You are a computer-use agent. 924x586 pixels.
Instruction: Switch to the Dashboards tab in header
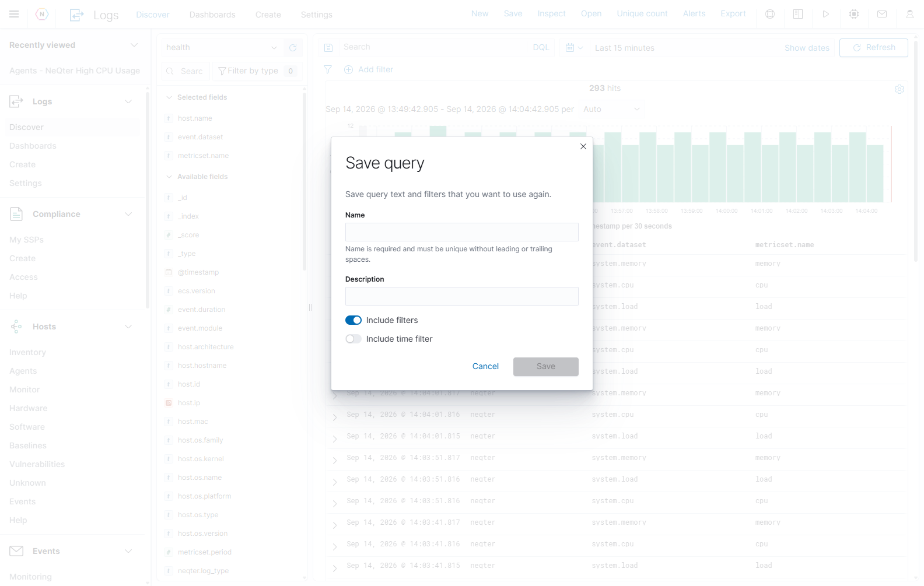tap(212, 15)
